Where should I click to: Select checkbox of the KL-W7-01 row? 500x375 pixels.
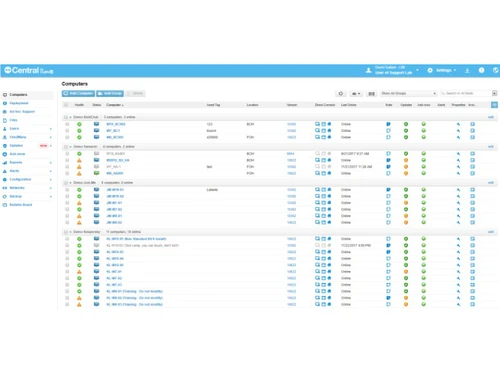coord(67,272)
